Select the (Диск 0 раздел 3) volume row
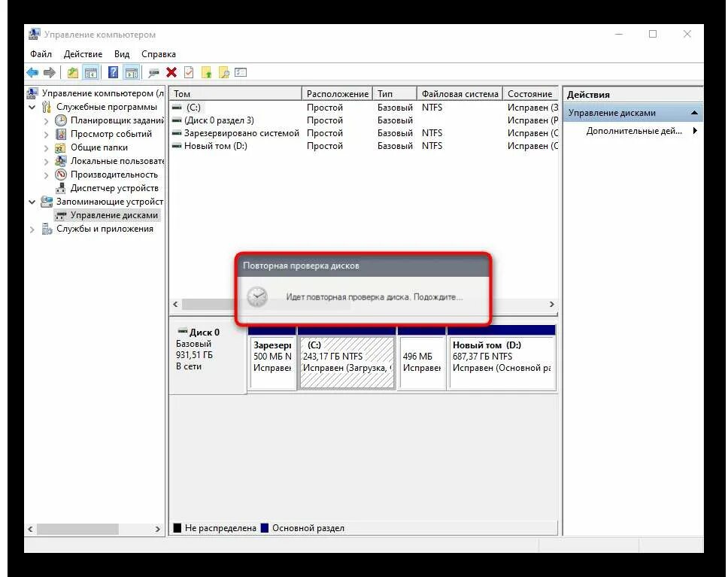 pyautogui.click(x=364, y=120)
